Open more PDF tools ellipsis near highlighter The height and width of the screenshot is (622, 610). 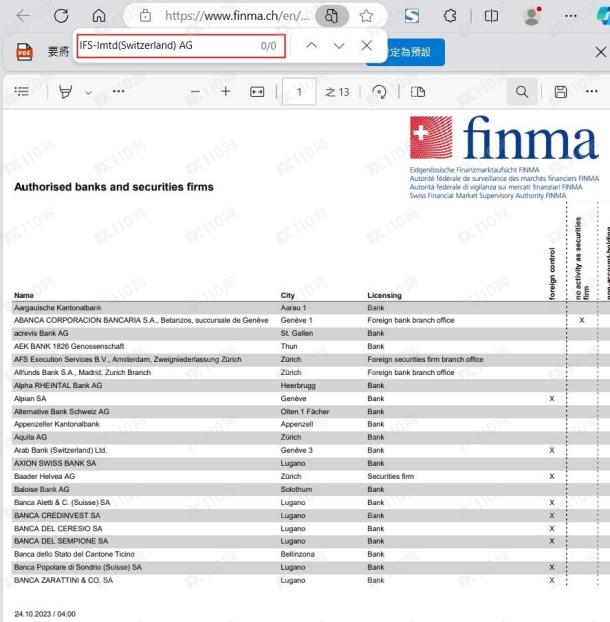pyautogui.click(x=119, y=92)
